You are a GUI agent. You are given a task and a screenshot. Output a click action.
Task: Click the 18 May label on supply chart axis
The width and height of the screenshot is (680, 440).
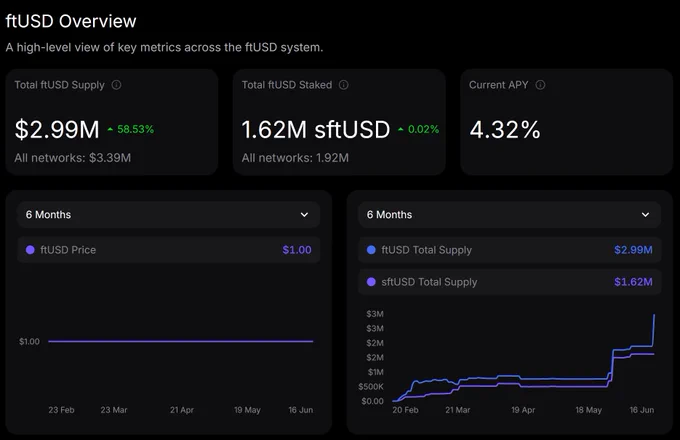coord(588,410)
